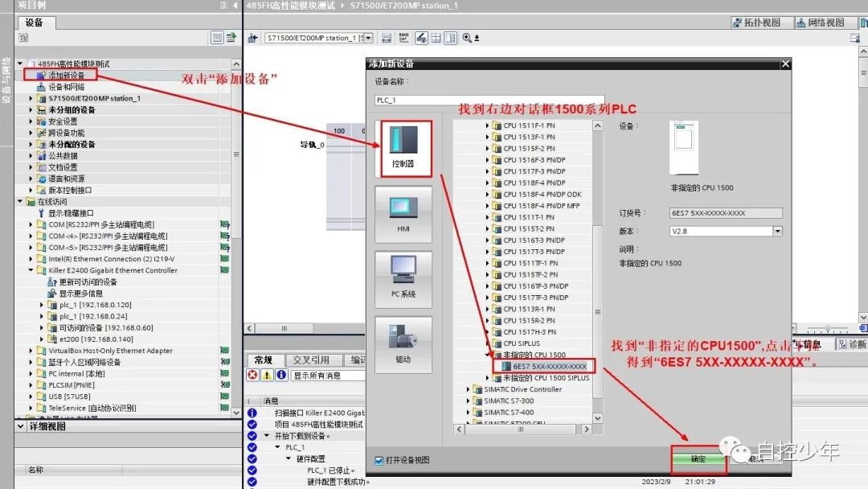Select PLCSIM [PN/IE] interface
The height and width of the screenshot is (489, 868).
[71, 385]
